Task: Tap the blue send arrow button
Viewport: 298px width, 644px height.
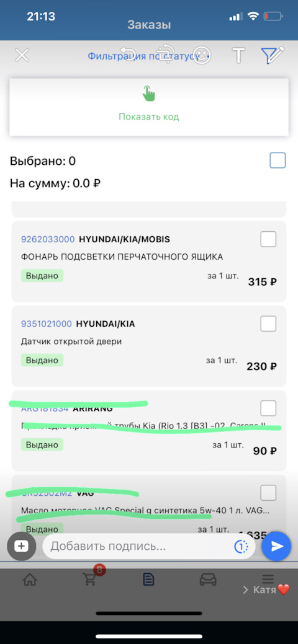Action: [x=277, y=546]
